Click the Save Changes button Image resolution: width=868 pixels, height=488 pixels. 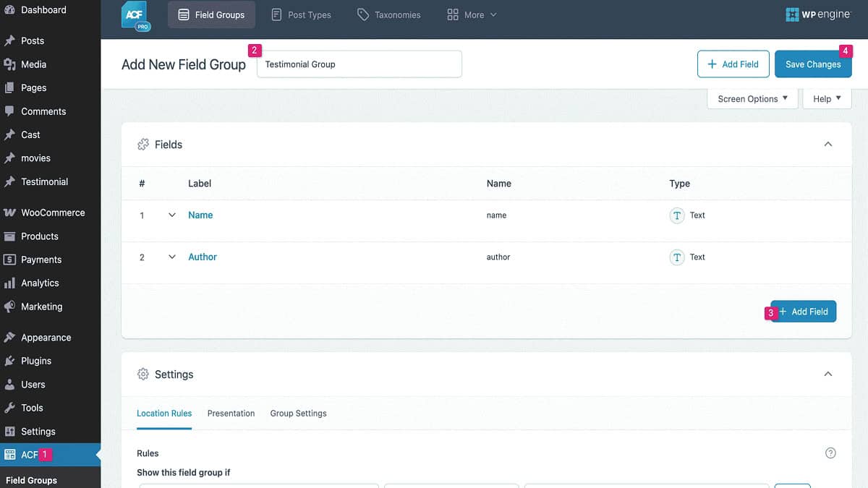point(813,64)
